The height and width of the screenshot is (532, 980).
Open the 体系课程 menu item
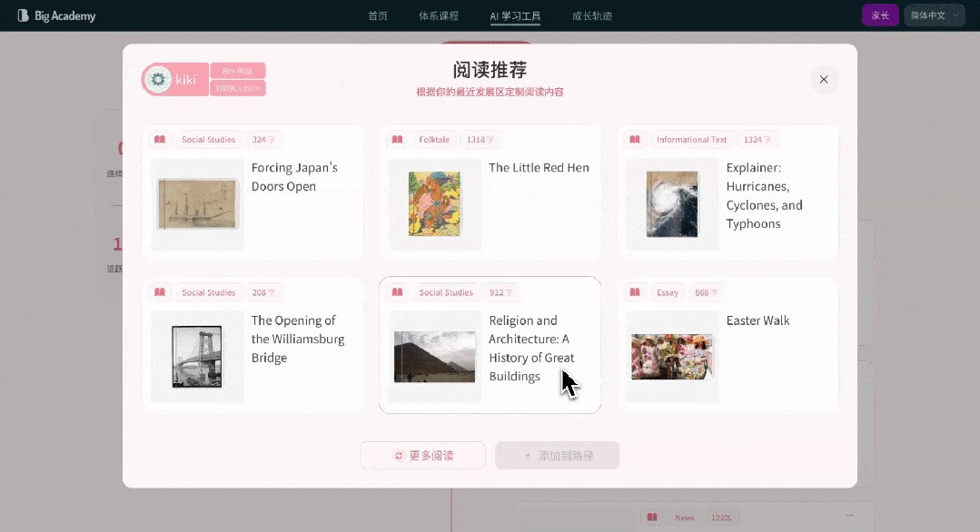coord(439,15)
